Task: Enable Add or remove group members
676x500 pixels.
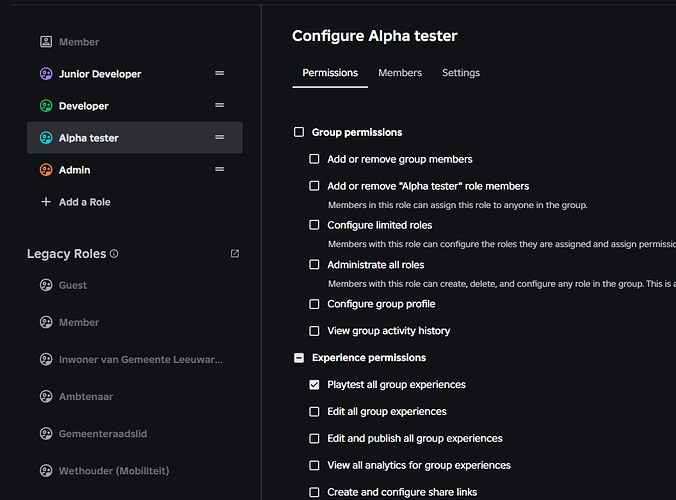Action: coord(314,159)
